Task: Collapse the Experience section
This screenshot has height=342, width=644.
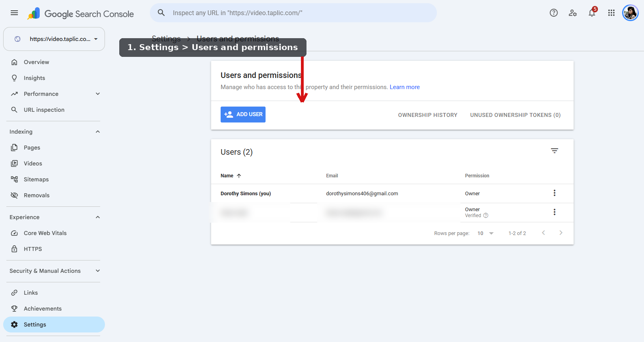Action: pyautogui.click(x=98, y=217)
